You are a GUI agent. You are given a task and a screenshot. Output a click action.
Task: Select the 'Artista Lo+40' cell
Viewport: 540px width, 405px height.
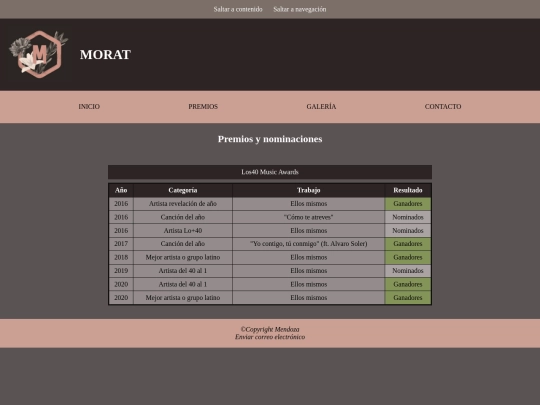tap(183, 230)
